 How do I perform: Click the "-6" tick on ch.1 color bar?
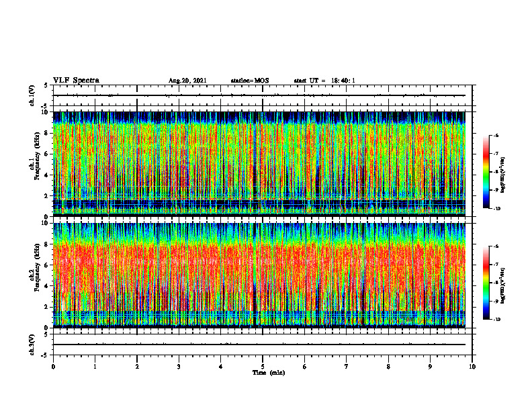[496, 135]
